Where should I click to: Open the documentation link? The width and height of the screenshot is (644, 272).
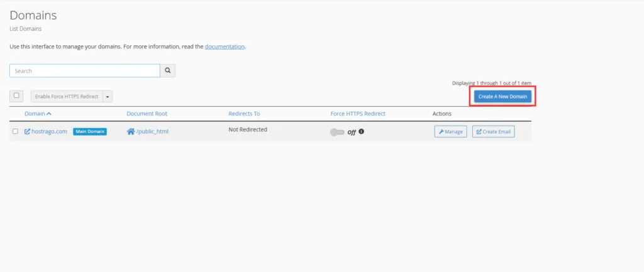coord(225,46)
